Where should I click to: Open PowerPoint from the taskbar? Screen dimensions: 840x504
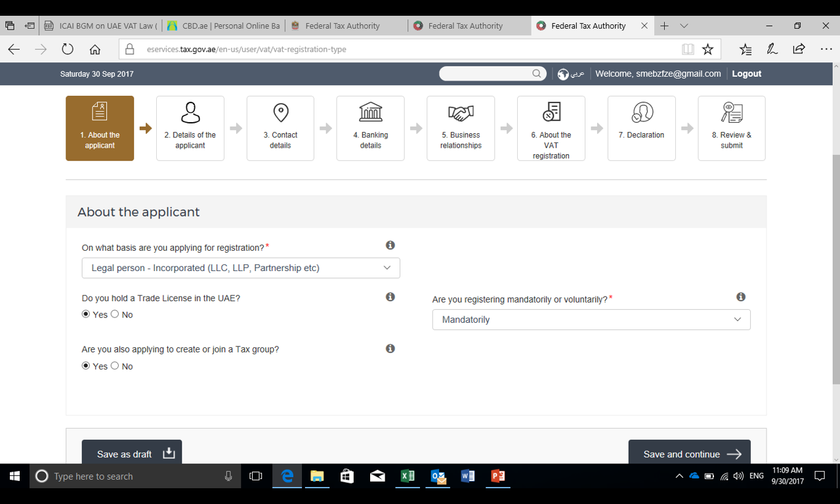498,476
